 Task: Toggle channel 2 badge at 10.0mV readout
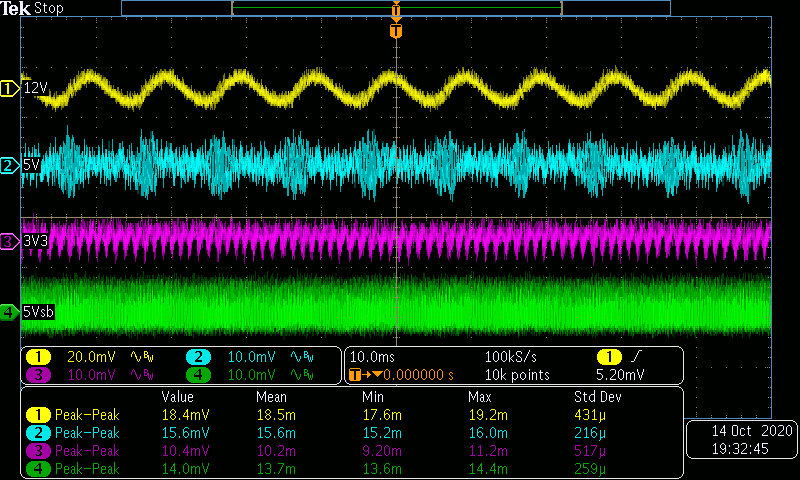point(198,357)
